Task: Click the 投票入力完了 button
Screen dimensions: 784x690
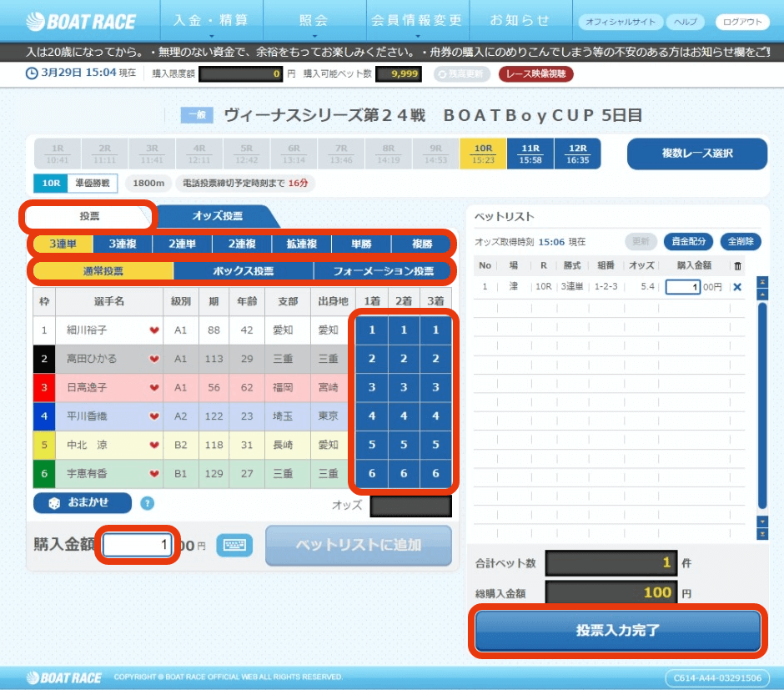Action: pyautogui.click(x=618, y=631)
